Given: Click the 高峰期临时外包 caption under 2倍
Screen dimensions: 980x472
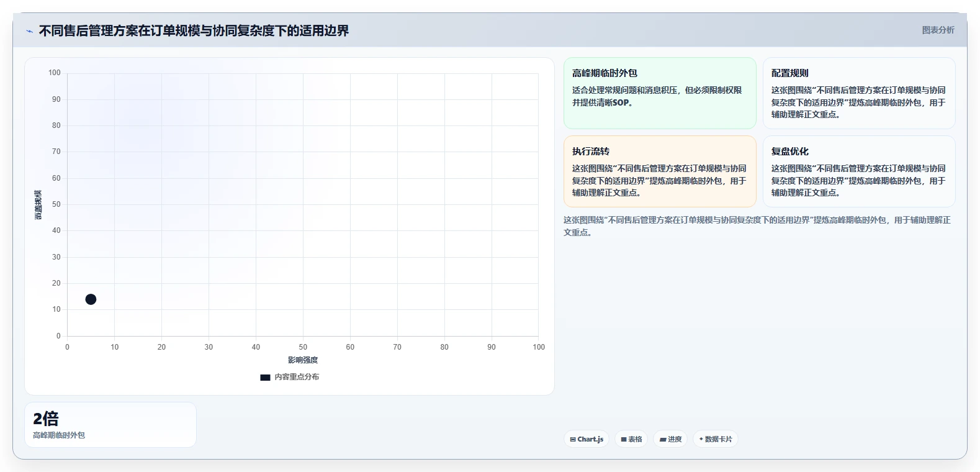Looking at the screenshot, I should [x=59, y=435].
